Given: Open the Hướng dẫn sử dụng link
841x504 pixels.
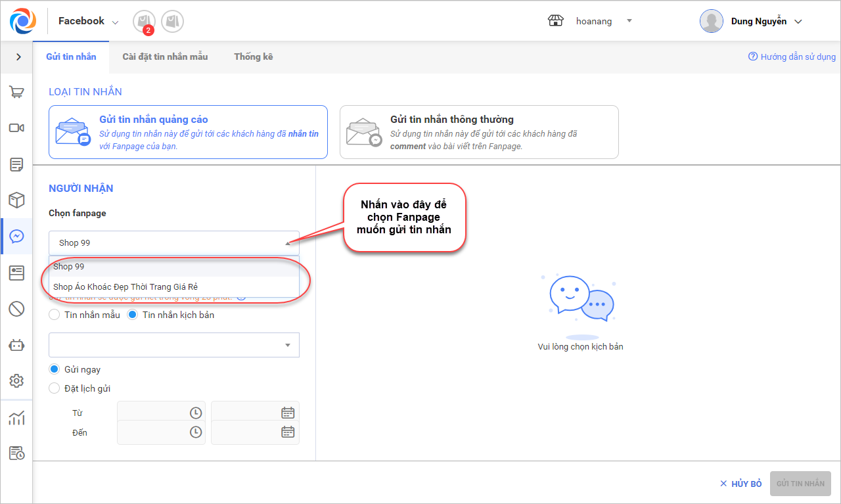Looking at the screenshot, I should pos(792,57).
